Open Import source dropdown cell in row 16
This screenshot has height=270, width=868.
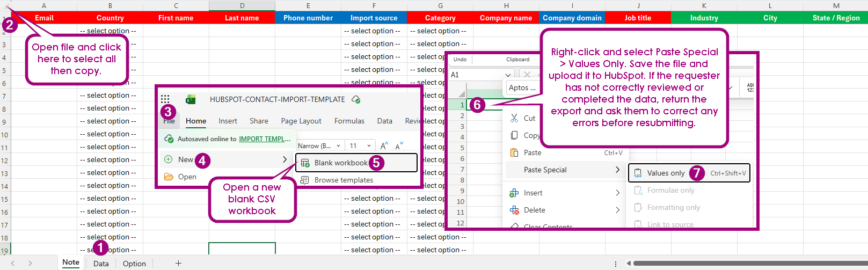pos(374,211)
